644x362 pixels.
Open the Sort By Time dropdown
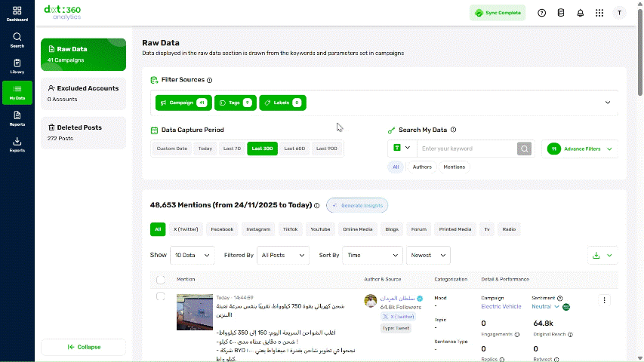(372, 256)
